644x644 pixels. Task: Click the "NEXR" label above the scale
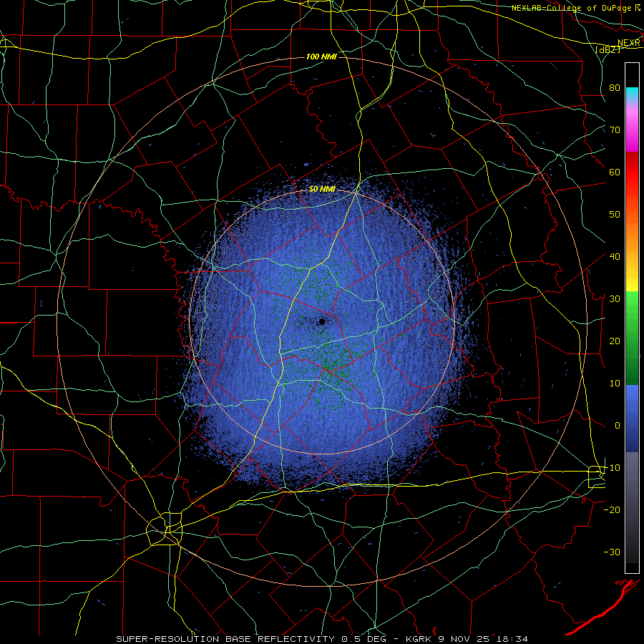coord(629,43)
